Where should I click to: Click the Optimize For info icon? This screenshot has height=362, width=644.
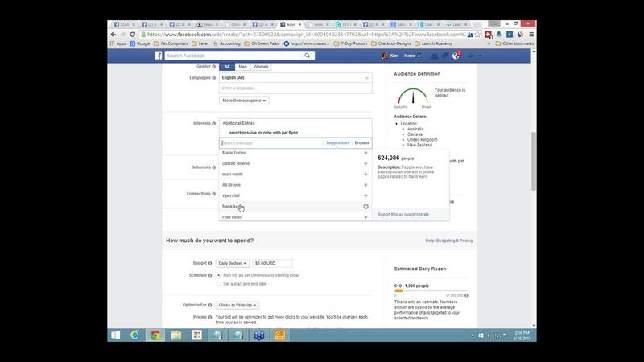coord(210,306)
